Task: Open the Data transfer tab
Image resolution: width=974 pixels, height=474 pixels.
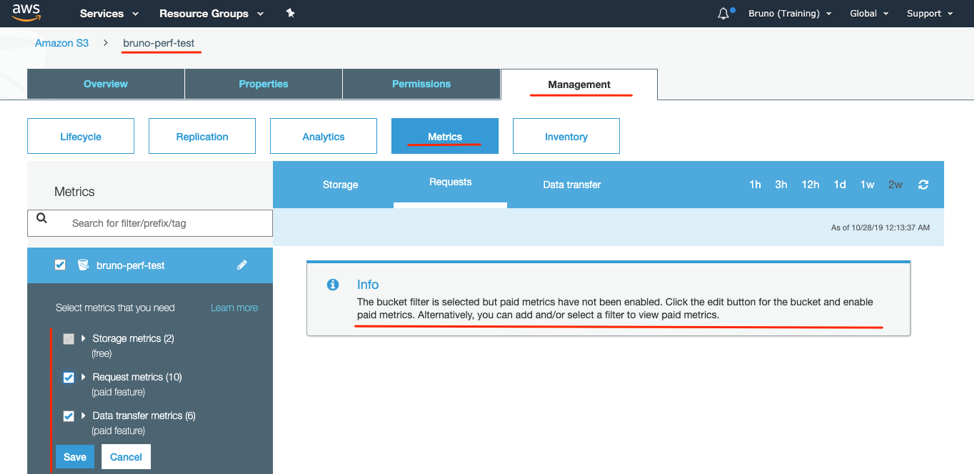Action: click(x=571, y=185)
